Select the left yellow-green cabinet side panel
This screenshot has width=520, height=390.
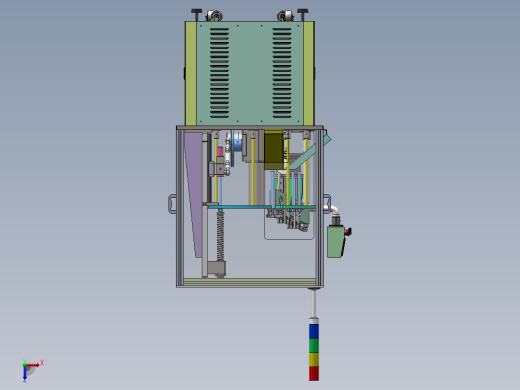click(191, 74)
